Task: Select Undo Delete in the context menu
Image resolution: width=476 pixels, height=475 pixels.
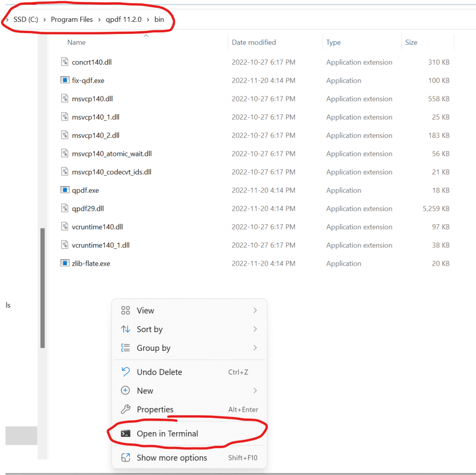Action: pos(190,372)
